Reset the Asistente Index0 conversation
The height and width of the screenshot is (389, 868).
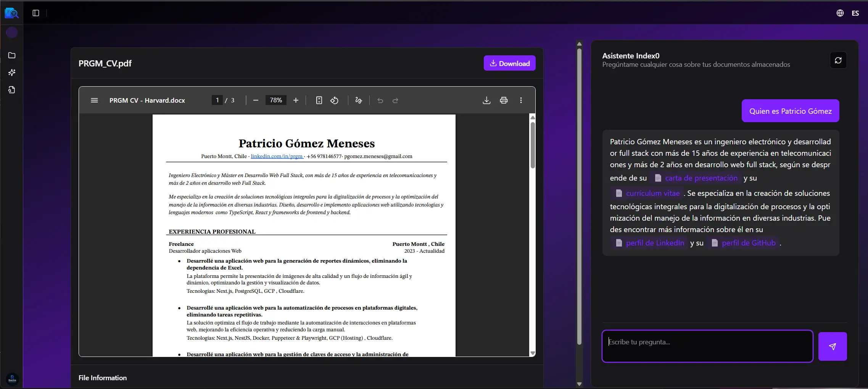click(x=838, y=60)
